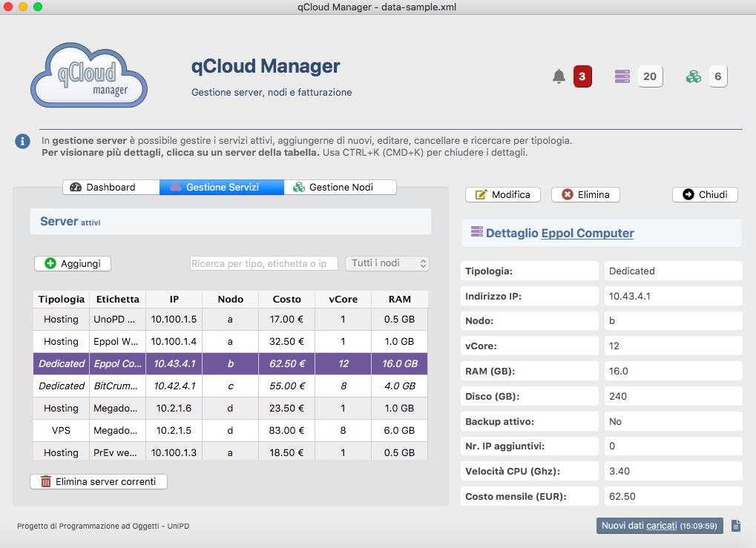
Task: Switch to the Dashboard tab
Action: [x=111, y=187]
